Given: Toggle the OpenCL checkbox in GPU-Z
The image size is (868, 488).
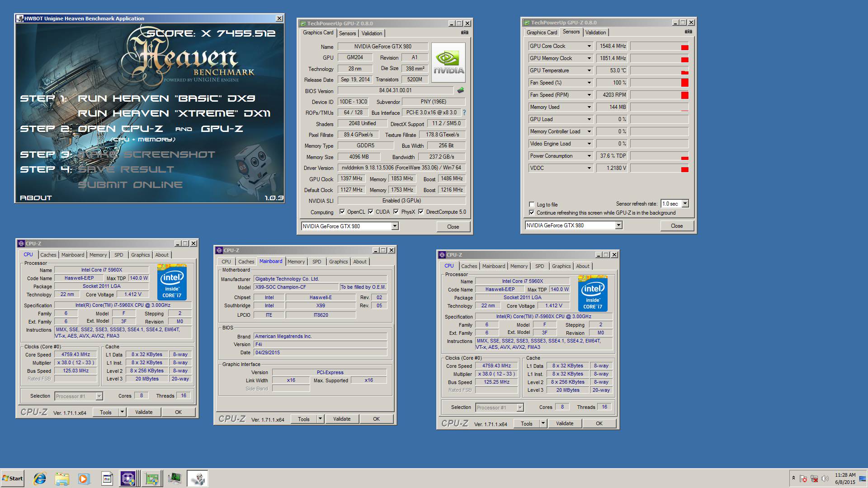Looking at the screenshot, I should click(342, 211).
